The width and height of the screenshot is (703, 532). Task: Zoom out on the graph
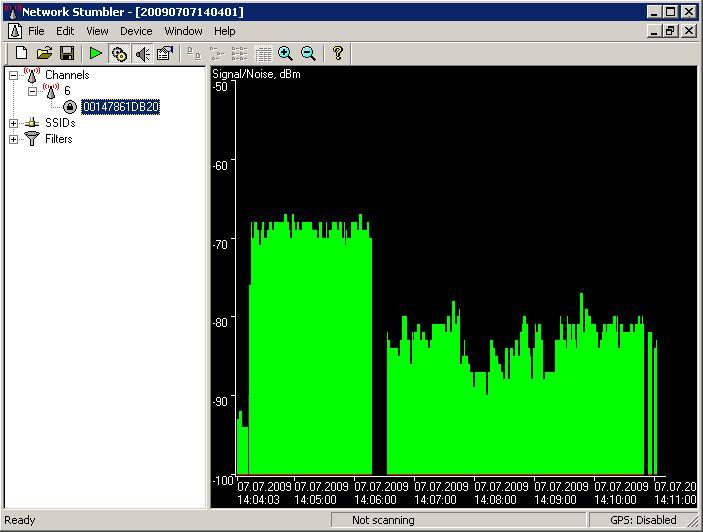coord(308,53)
